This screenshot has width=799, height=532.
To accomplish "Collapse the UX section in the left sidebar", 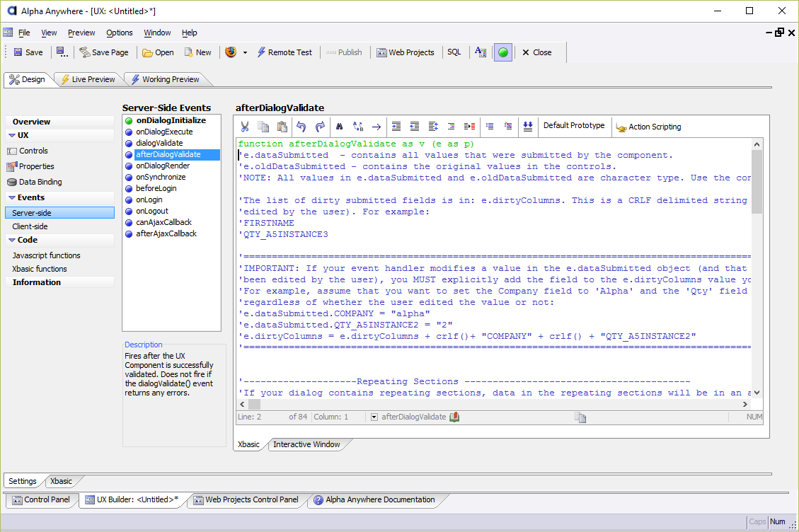I will pos(12,136).
